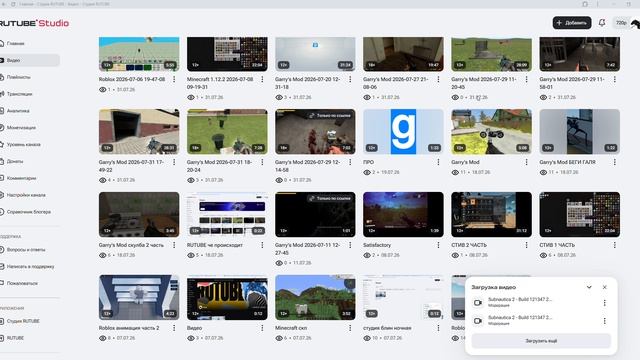Open the RUTUBE че происходит thumbnail
The height and width of the screenshot is (360, 640).
coord(227,214)
